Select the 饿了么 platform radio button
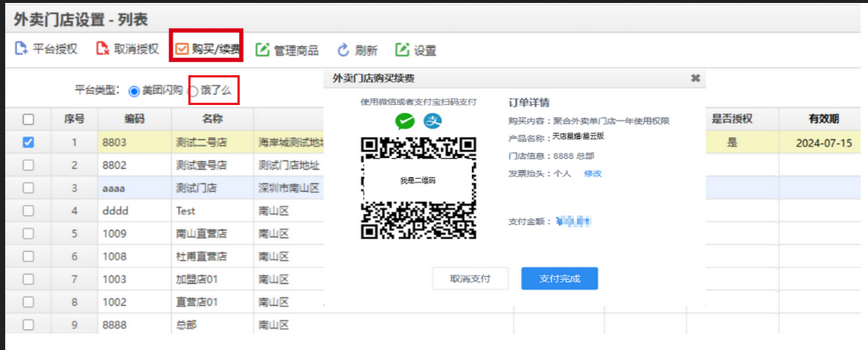This screenshot has height=350, width=868. pyautogui.click(x=194, y=92)
